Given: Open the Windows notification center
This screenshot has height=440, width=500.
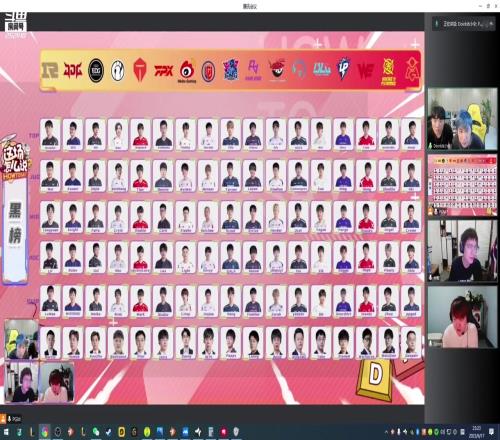Looking at the screenshot, I should [492, 432].
